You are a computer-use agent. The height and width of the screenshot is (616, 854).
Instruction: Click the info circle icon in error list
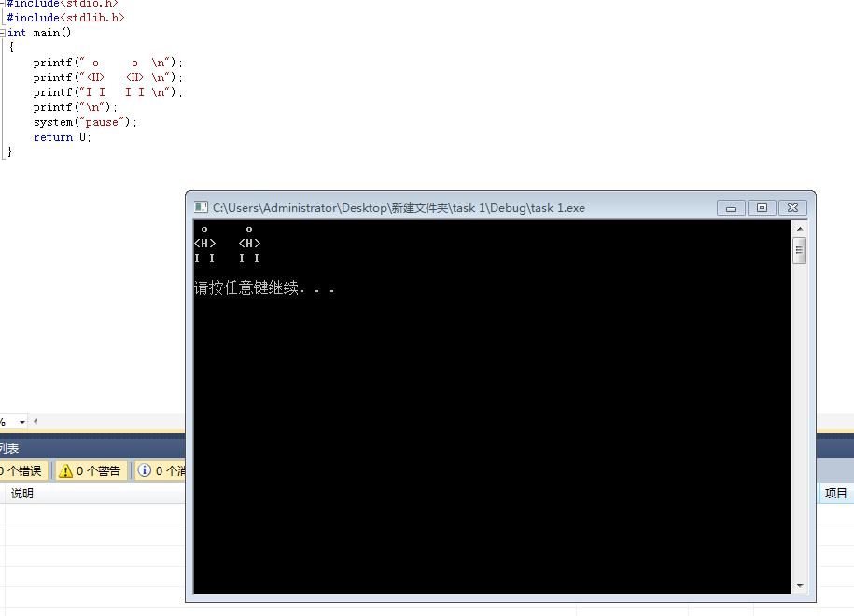[145, 470]
